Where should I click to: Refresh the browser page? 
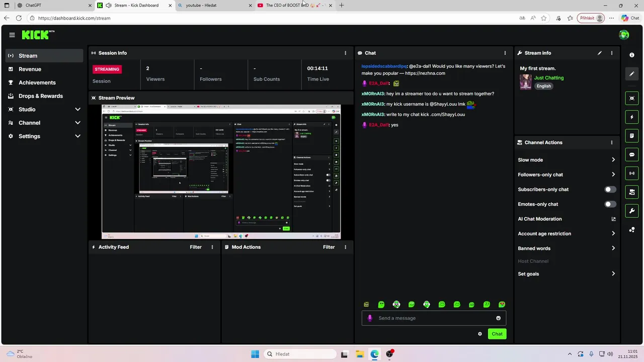pyautogui.click(x=19, y=18)
